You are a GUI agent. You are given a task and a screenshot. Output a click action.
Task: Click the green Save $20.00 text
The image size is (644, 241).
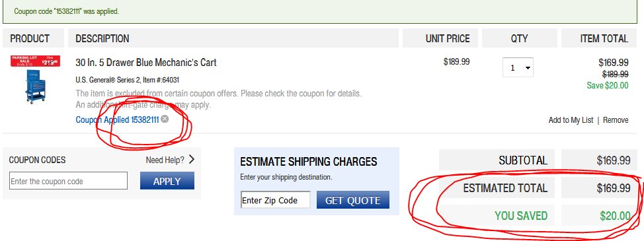[608, 85]
